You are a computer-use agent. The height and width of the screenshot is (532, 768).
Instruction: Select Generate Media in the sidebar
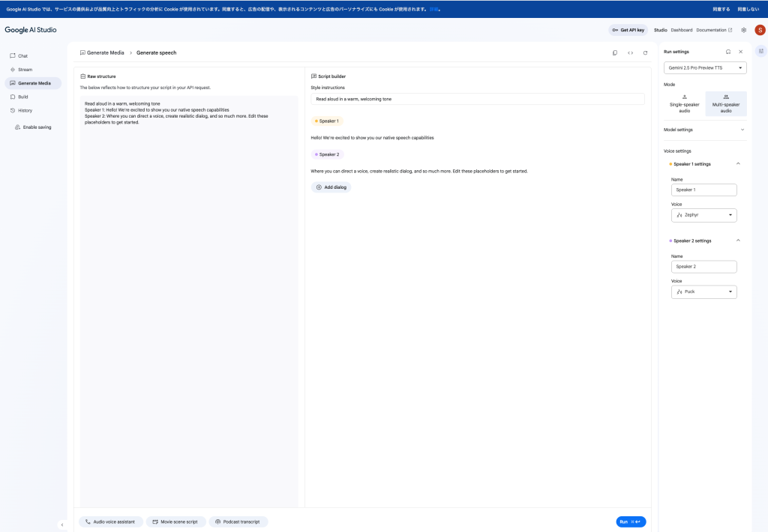point(33,83)
